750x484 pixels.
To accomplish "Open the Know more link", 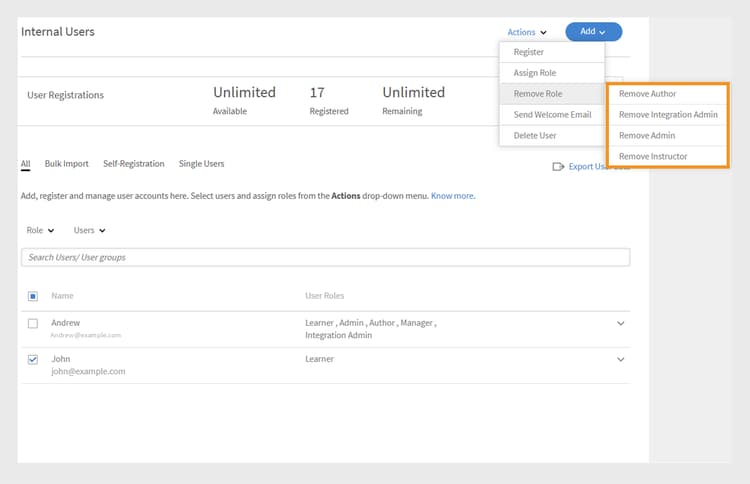I will tap(453, 196).
